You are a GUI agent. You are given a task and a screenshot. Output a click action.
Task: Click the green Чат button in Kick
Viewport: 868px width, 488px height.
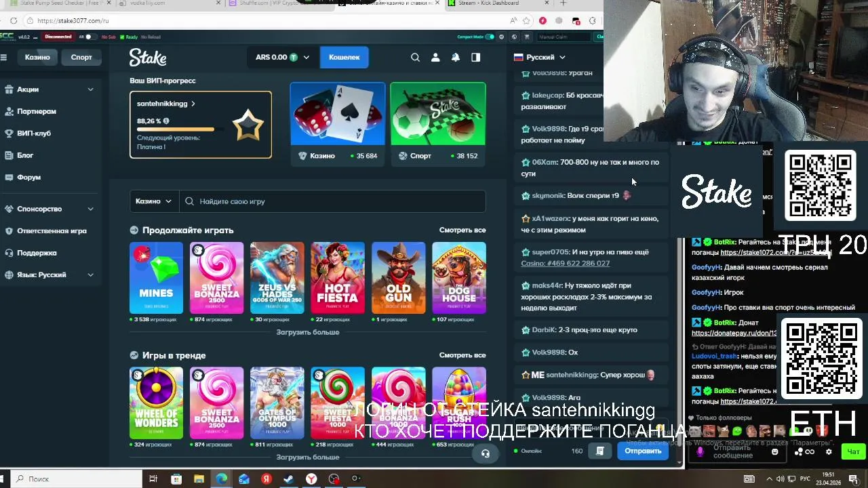(853, 451)
